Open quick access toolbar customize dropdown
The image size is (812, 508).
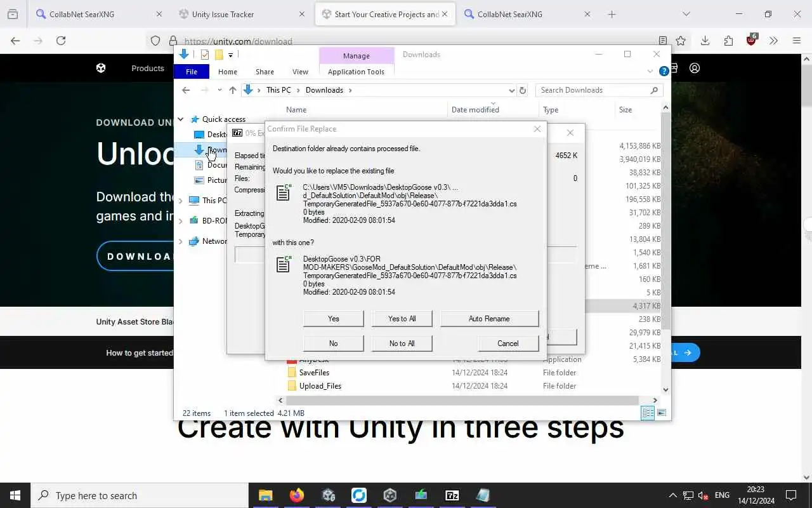pyautogui.click(x=231, y=55)
